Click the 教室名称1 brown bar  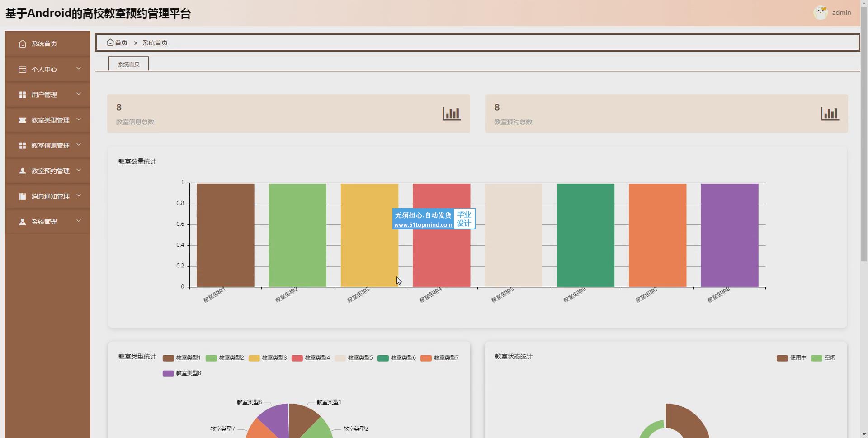tap(226, 235)
